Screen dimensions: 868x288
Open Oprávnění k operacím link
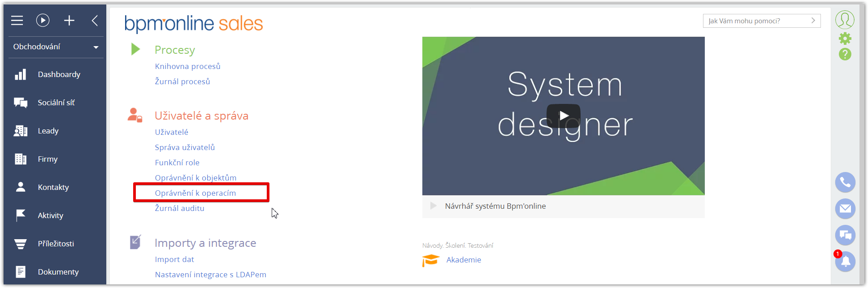(195, 193)
